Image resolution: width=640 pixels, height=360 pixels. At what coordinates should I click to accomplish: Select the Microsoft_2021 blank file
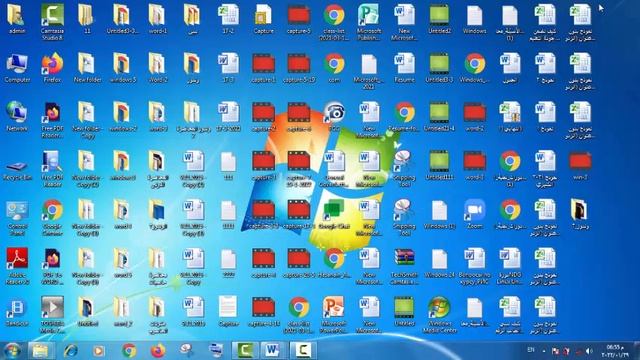[369, 70]
